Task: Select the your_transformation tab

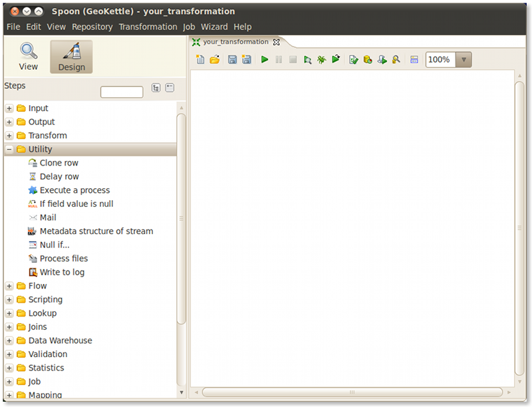Action: (x=235, y=42)
